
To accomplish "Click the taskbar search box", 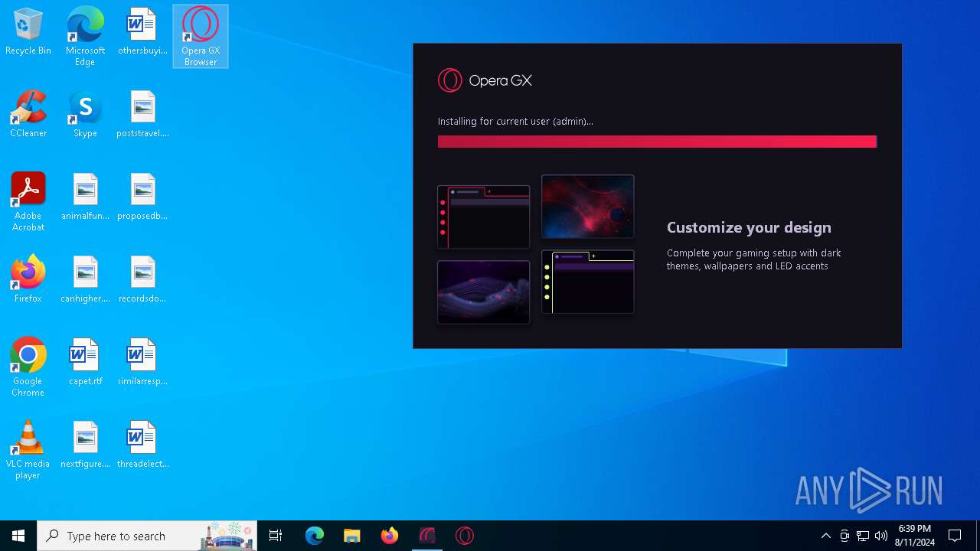I will (149, 536).
